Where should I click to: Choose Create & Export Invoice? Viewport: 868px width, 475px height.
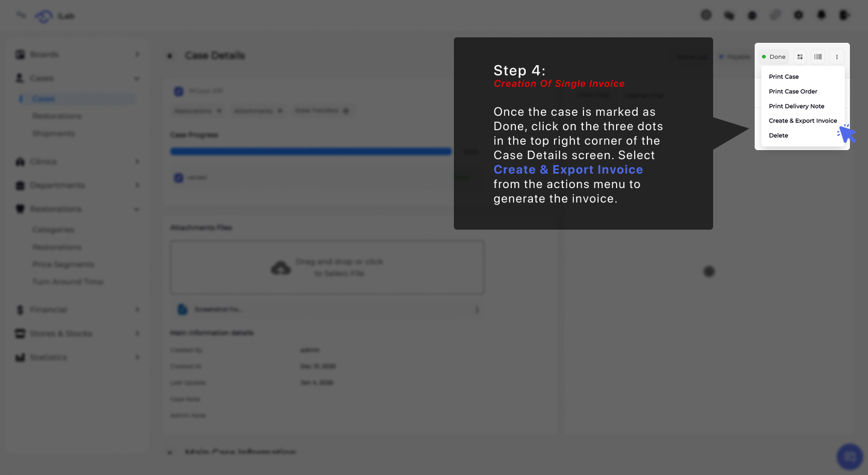[803, 121]
